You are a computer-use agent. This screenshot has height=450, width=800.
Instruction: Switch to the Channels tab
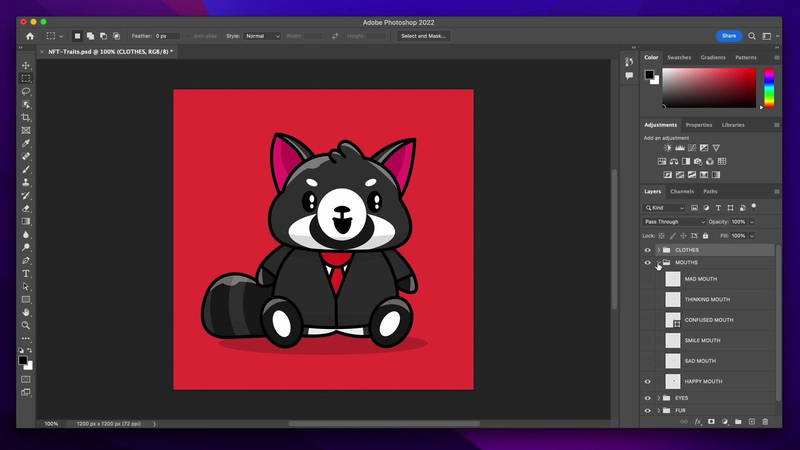[682, 191]
